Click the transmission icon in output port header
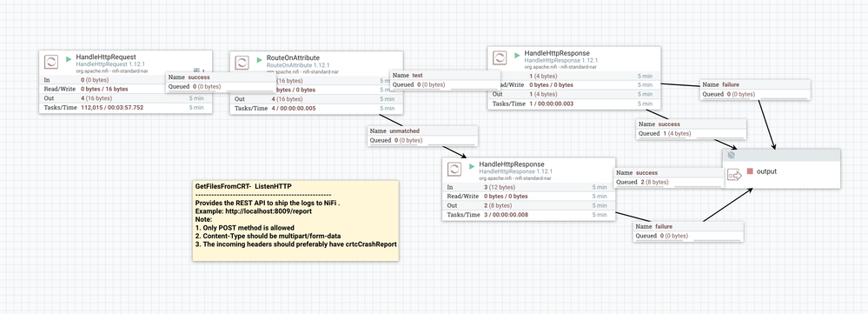Image resolution: width=868 pixels, height=314 pixels. click(x=732, y=156)
